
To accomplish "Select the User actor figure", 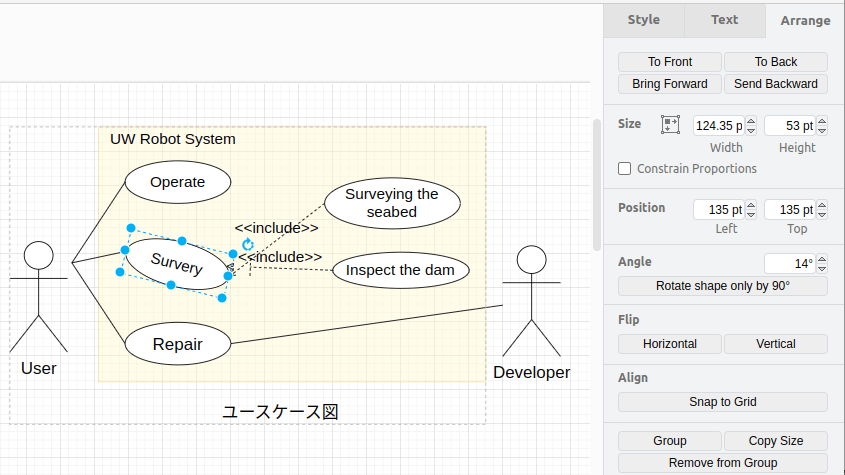I will click(39, 297).
